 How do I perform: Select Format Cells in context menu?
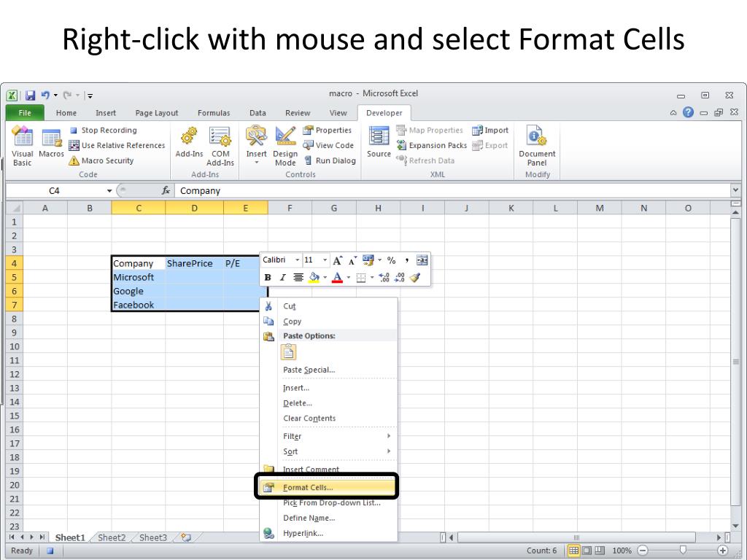[328, 488]
